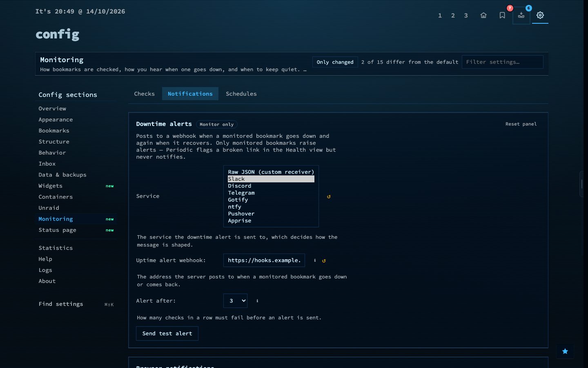The image size is (588, 368).
Task: Select Monitoring in the sidebar
Action: pos(76,219)
